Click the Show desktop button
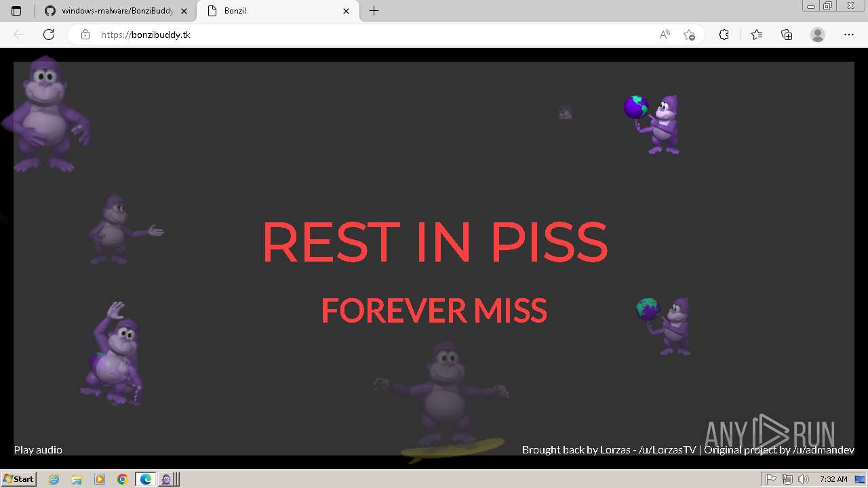Image resolution: width=868 pixels, height=488 pixels. 860,479
